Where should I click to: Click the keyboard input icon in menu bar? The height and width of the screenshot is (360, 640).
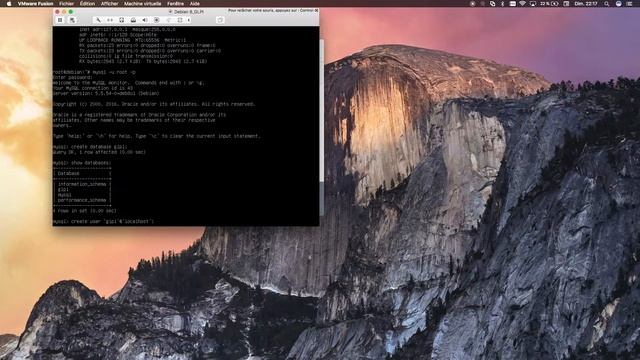[x=512, y=4]
